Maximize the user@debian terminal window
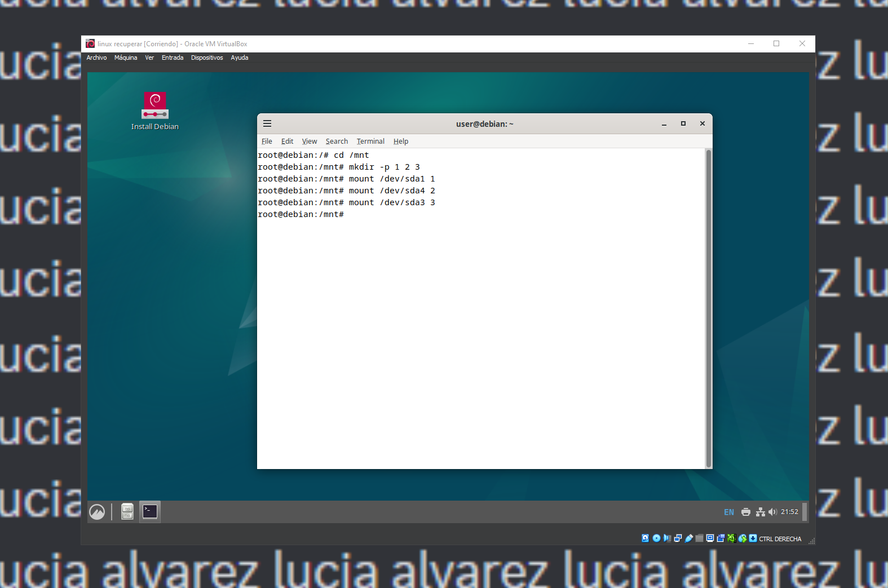Viewport: 888px width, 588px height. tap(683, 123)
